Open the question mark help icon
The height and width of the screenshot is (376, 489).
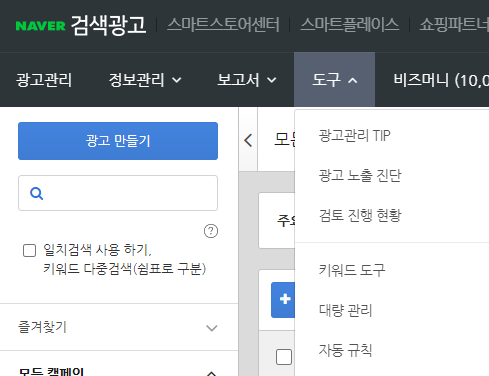[x=211, y=231]
